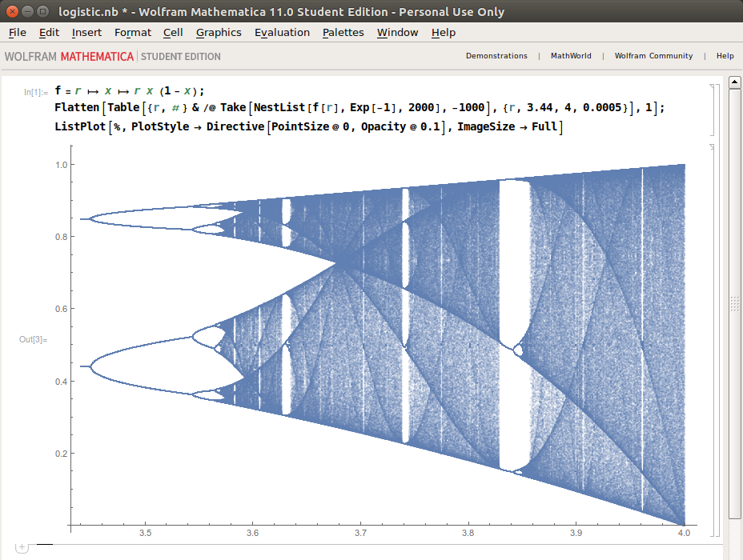Click the 1.0 label on the y-axis
Image resolution: width=743 pixels, height=560 pixels.
click(x=61, y=166)
